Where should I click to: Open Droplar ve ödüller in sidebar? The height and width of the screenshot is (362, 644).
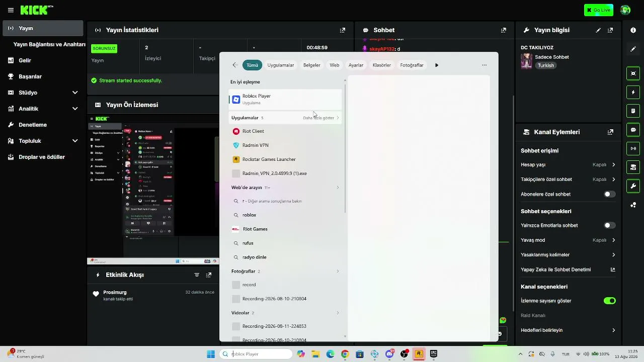pos(43,157)
